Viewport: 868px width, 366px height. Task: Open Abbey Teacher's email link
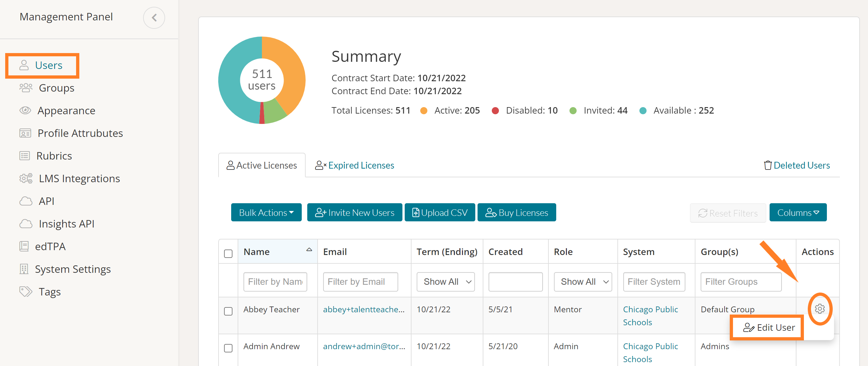coord(364,309)
